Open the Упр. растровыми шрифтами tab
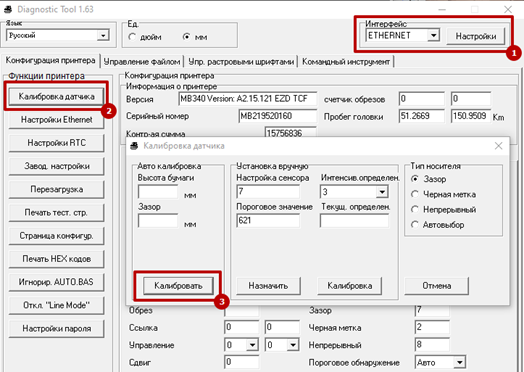This screenshot has width=524, height=372. (x=241, y=62)
